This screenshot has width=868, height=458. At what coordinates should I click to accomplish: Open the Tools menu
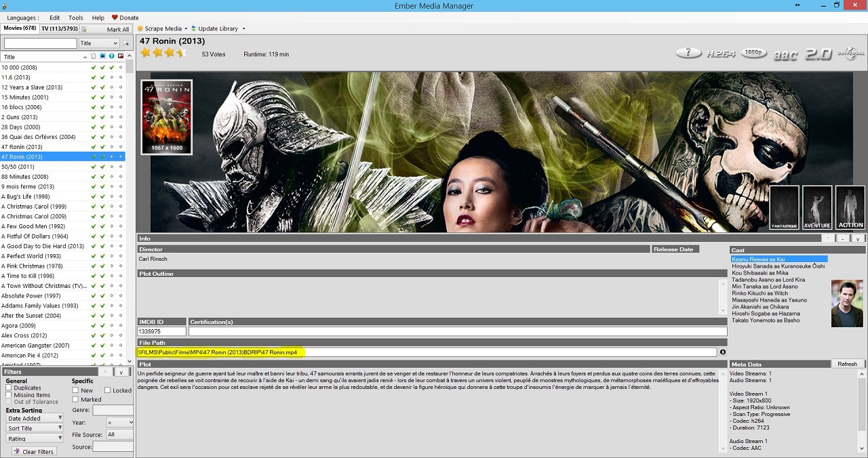(x=76, y=18)
